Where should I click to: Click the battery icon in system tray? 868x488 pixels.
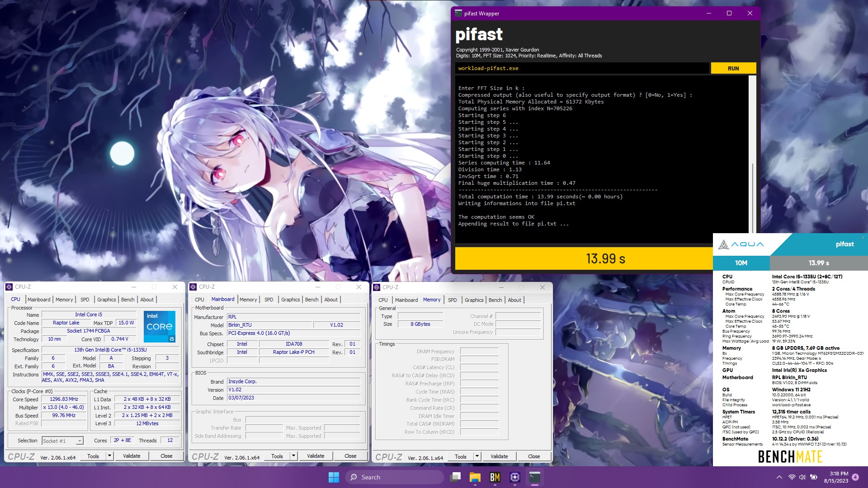[814, 477]
